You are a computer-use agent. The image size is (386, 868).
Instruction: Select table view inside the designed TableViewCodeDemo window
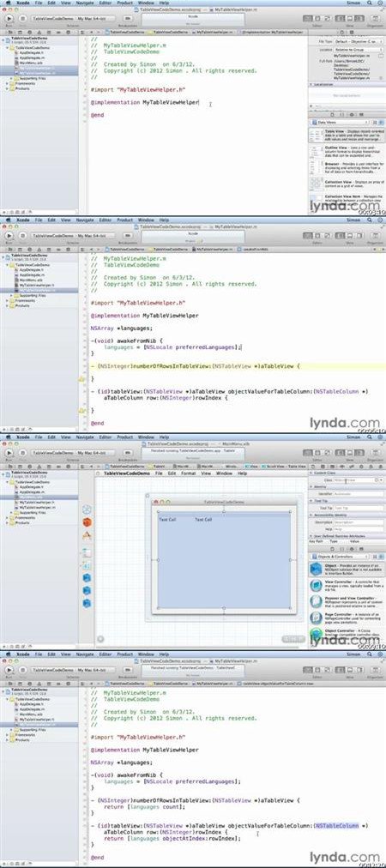pos(224,560)
